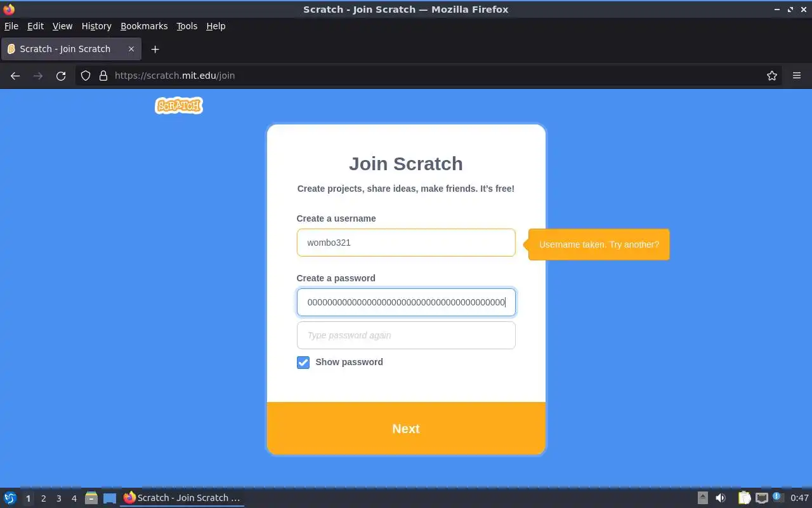This screenshot has width=812, height=508.
Task: Click the padlock site security icon
Action: pos(103,76)
